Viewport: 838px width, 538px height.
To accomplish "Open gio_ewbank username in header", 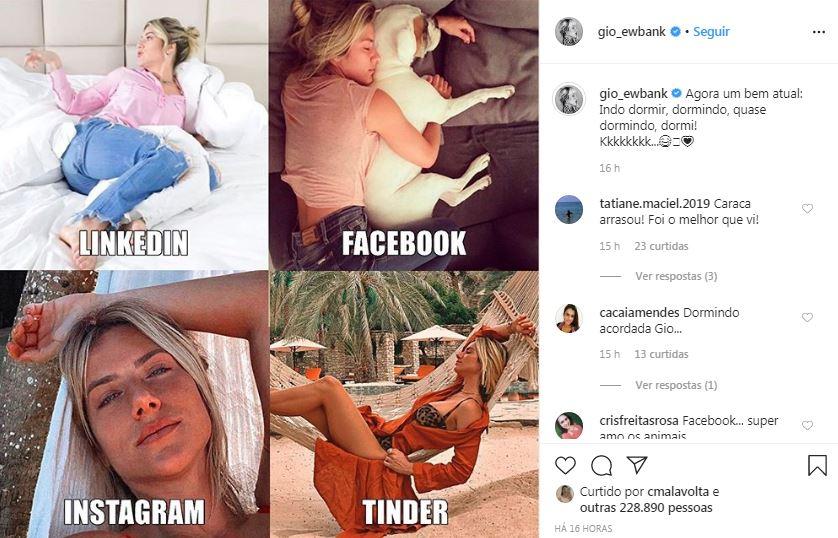I will point(632,32).
